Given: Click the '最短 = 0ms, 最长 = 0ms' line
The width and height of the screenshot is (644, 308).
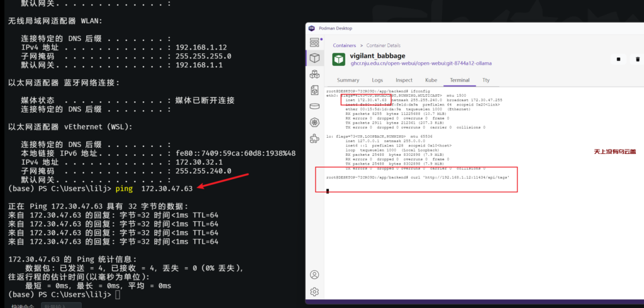Looking at the screenshot, I should point(98,286).
